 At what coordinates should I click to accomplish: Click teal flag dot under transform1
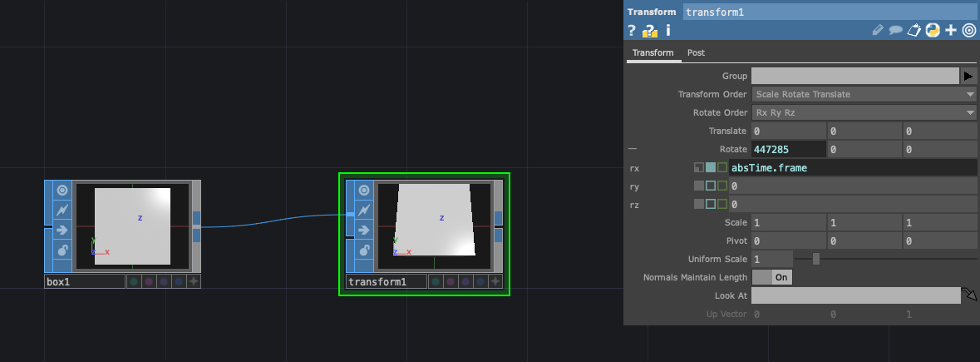pos(436,281)
